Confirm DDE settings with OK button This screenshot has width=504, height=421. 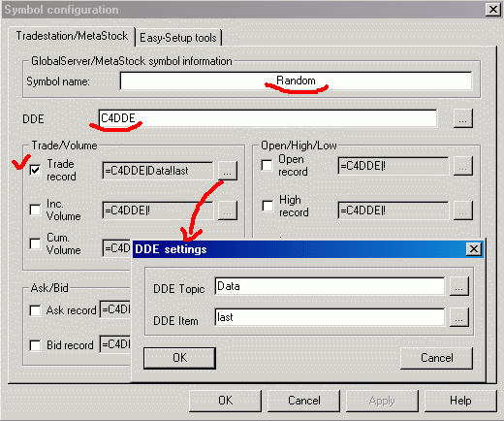(x=179, y=358)
